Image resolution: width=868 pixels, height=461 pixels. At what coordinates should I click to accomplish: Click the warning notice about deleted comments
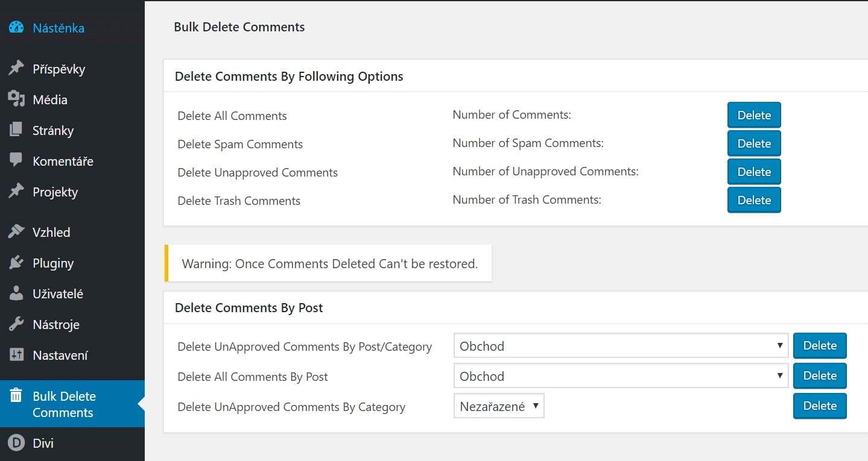pos(328,263)
